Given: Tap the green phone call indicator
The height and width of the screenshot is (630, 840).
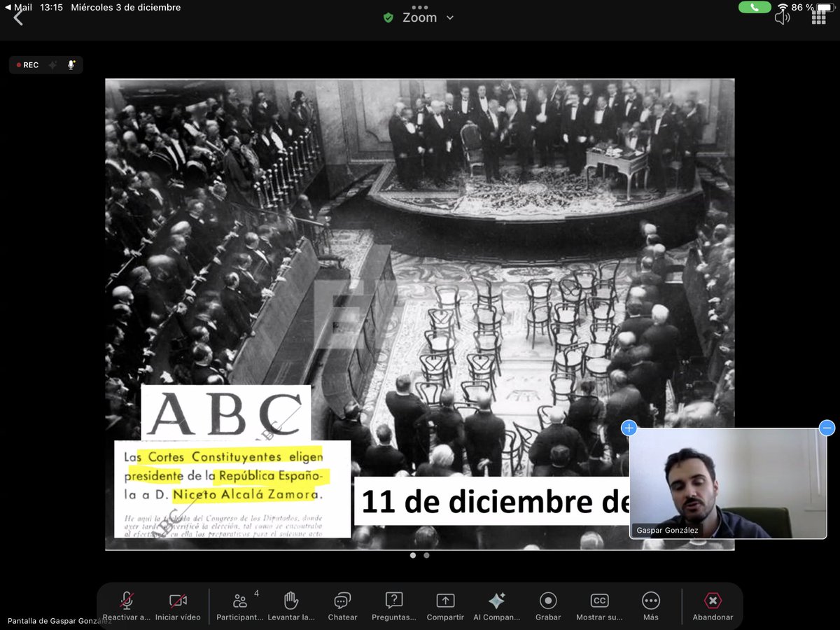Looking at the screenshot, I should pyautogui.click(x=755, y=7).
